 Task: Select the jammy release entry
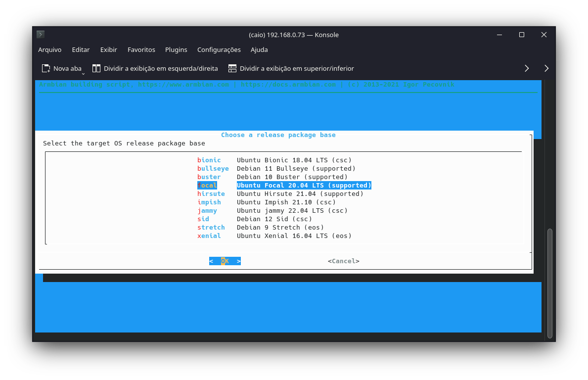click(x=207, y=211)
